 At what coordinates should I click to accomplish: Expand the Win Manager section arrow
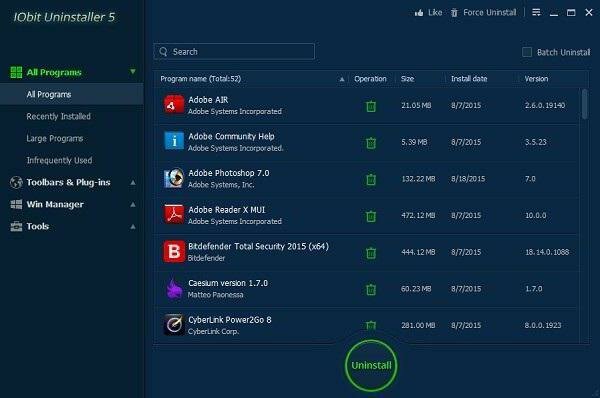pyautogui.click(x=133, y=205)
